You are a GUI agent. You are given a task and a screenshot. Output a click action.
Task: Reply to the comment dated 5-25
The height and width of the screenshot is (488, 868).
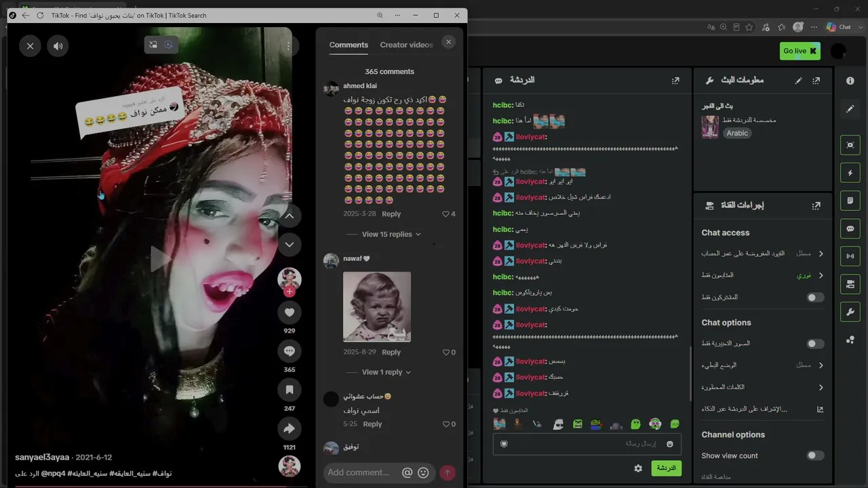click(x=372, y=424)
